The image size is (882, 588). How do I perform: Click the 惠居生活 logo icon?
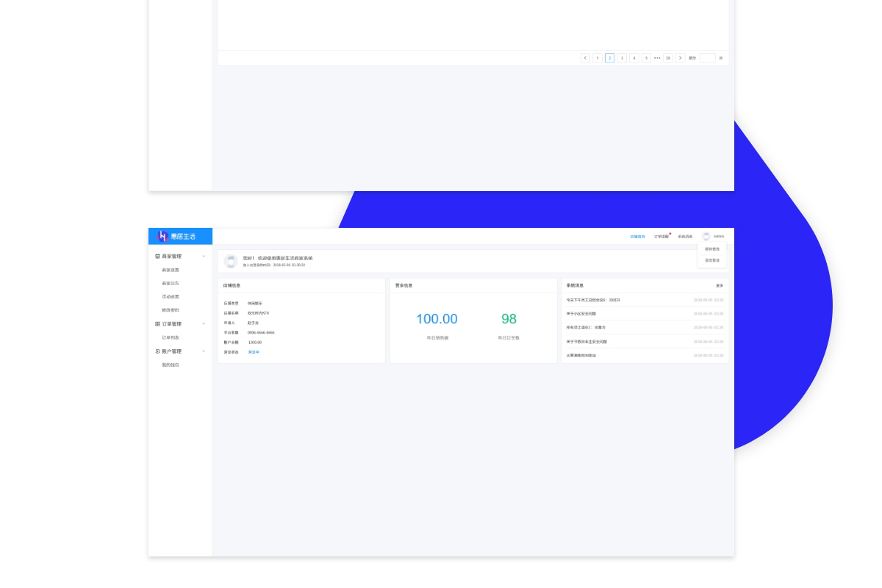coord(162,236)
